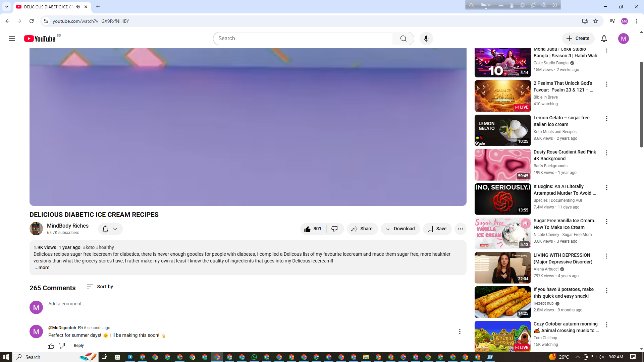644x362 pixels.
Task: Click Reply under the comment
Action: 78,346
